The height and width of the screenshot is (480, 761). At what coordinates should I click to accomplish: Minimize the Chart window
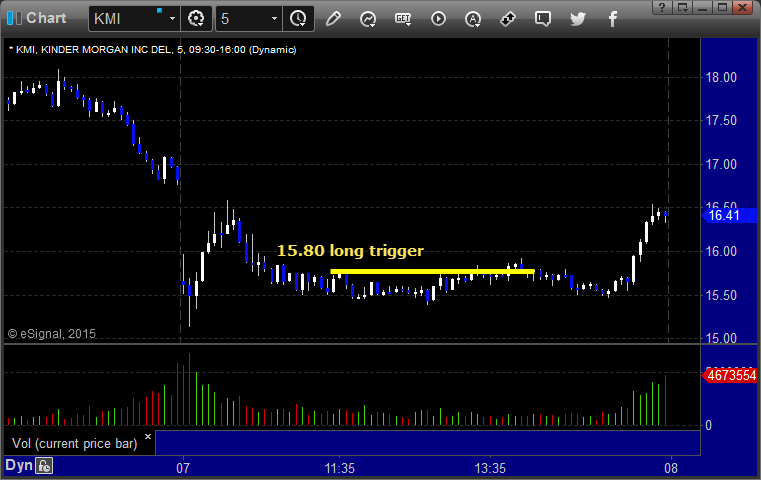click(702, 7)
